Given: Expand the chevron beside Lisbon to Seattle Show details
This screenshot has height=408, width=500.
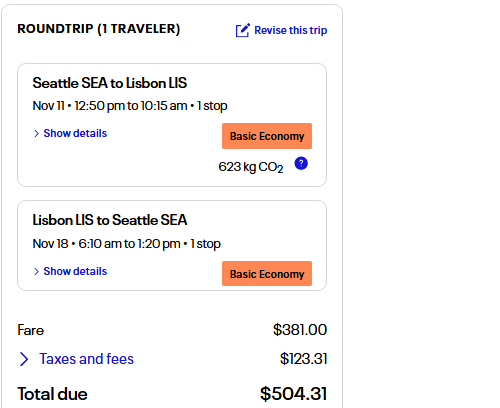Looking at the screenshot, I should [36, 271].
